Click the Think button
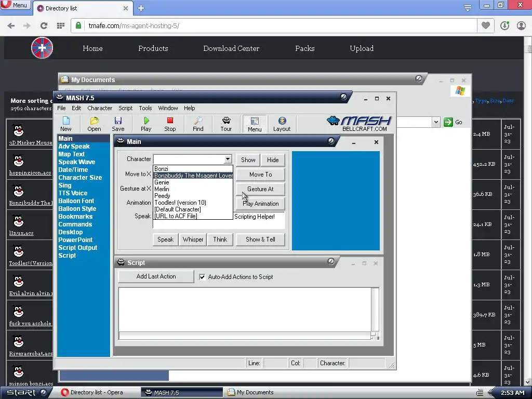This screenshot has width=532, height=399. click(x=220, y=240)
